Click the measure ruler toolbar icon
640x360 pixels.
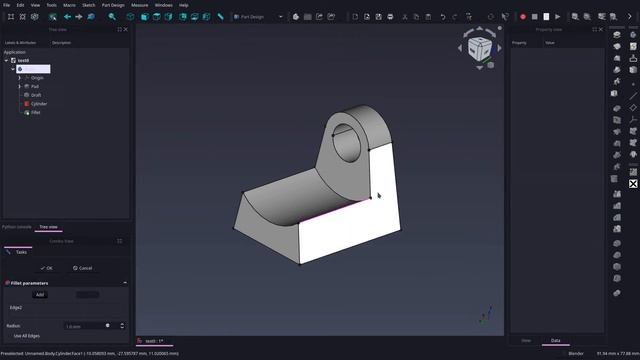[x=220, y=17]
